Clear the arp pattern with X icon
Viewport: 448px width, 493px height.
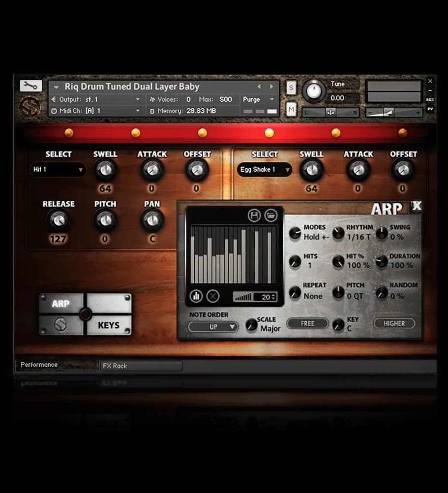(x=212, y=296)
